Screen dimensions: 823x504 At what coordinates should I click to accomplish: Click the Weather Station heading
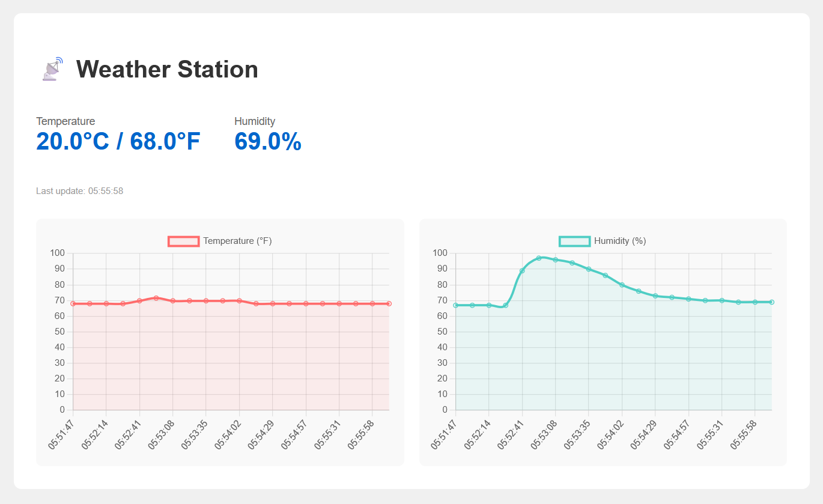(167, 69)
